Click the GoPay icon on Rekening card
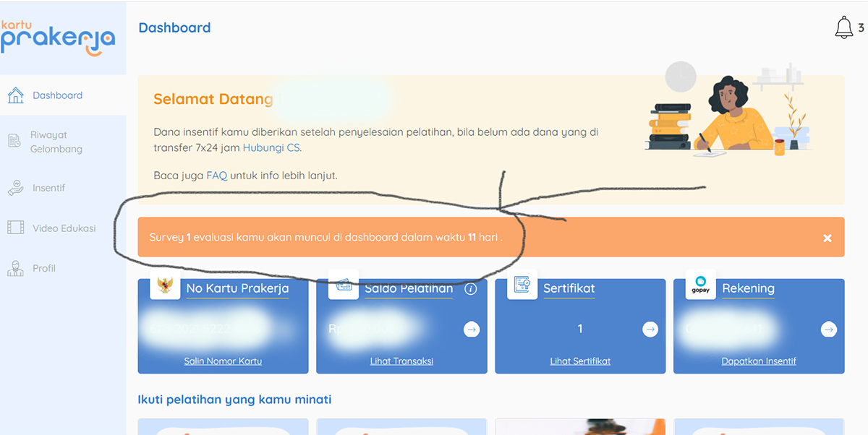 700,284
